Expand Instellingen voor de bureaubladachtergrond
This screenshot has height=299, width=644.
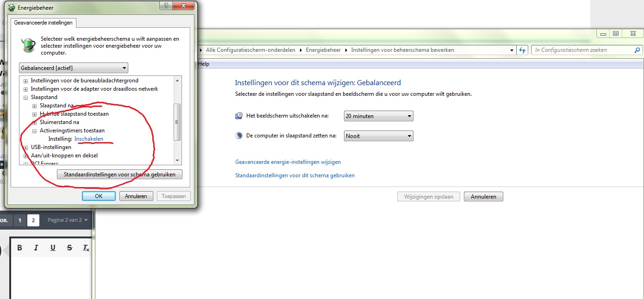click(x=26, y=81)
